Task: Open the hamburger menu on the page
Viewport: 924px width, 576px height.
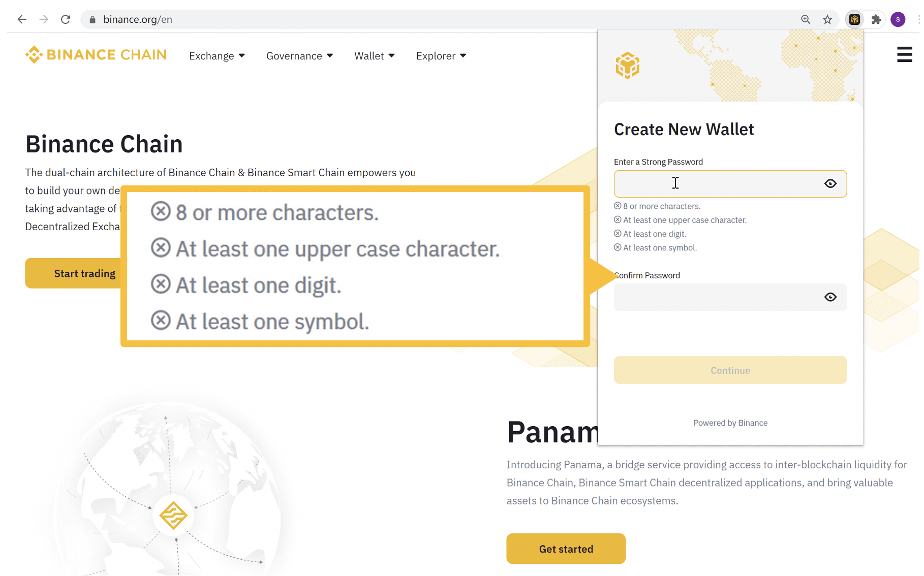Action: pos(905,54)
